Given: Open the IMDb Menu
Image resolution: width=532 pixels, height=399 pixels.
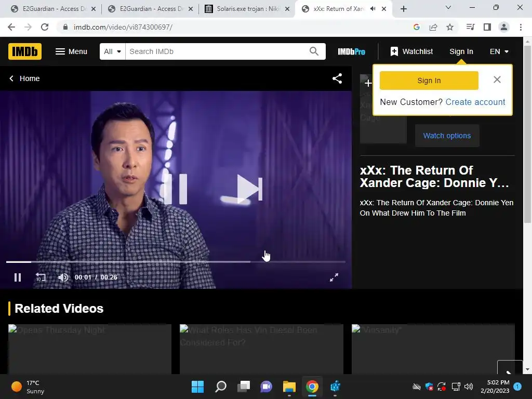Looking at the screenshot, I should coord(71,51).
